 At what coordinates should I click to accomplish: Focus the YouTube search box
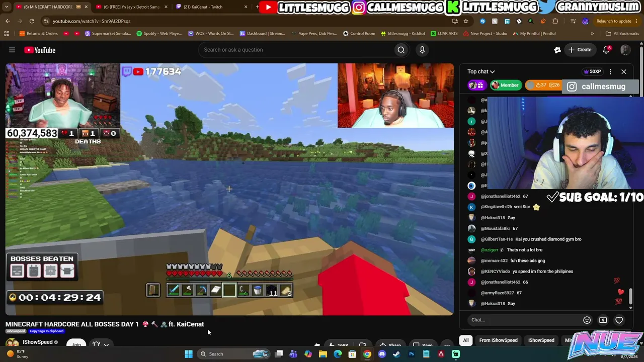[297, 50]
